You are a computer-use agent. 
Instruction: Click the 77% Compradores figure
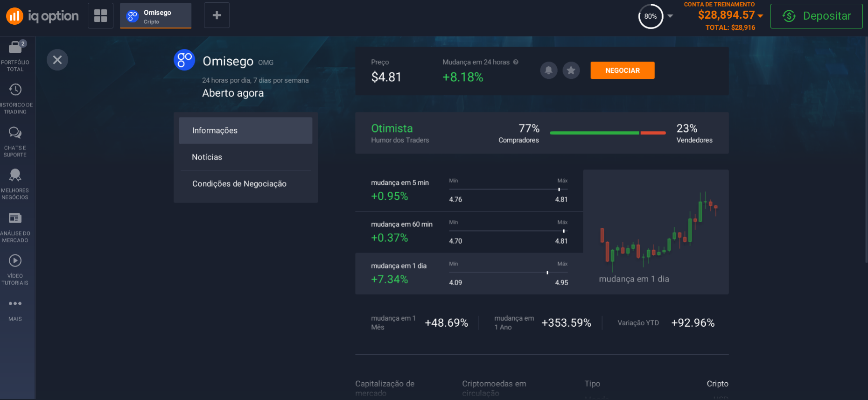(x=529, y=128)
